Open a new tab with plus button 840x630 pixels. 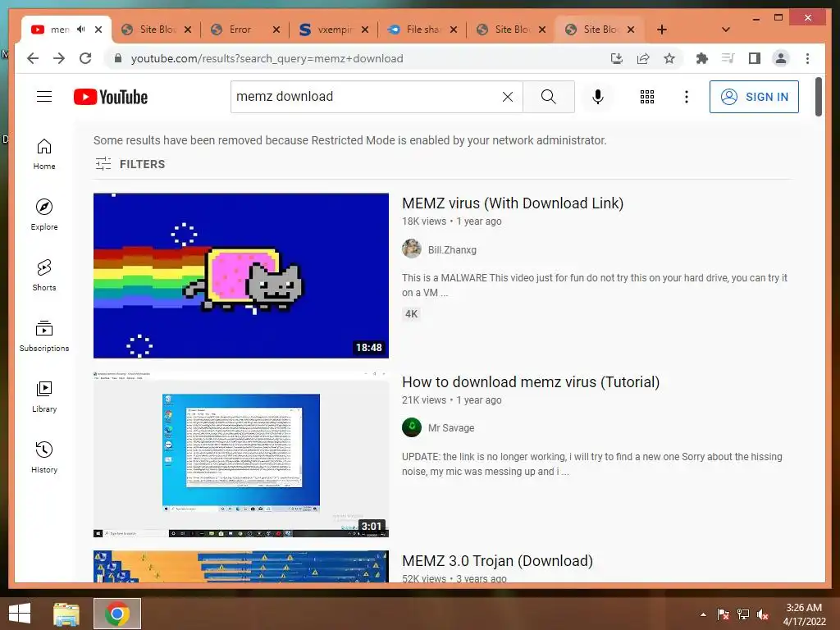[x=662, y=30]
